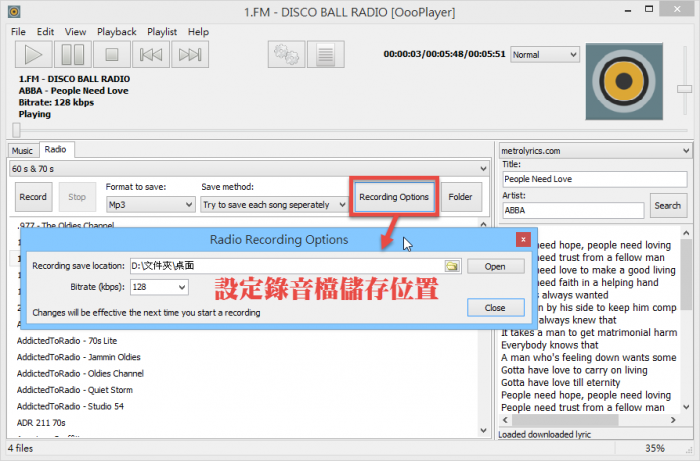Viewport: 700px width, 461px height.
Task: Click lyric line Gotta have love till eternity
Action: click(560, 382)
